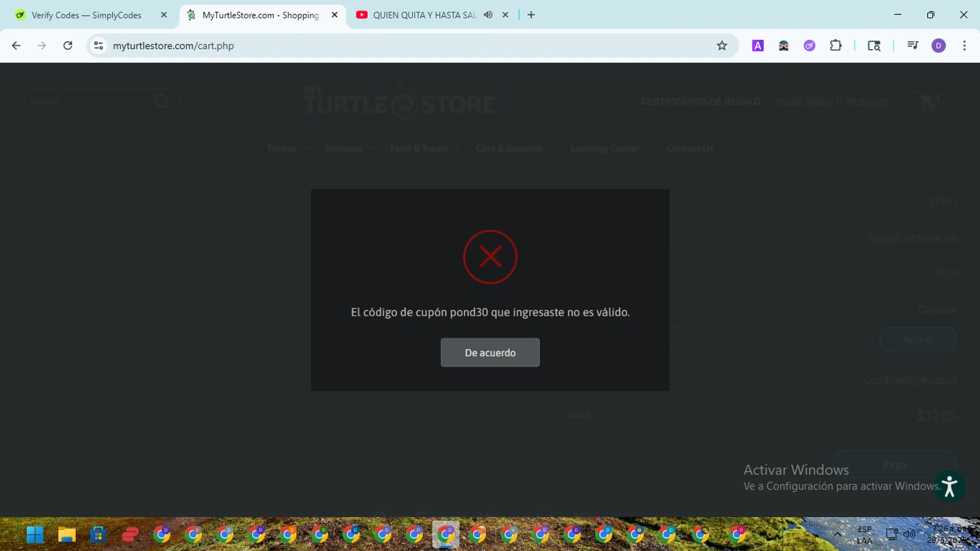Open Microsoft Store from the taskbar
This screenshot has height=551, width=980.
98,535
